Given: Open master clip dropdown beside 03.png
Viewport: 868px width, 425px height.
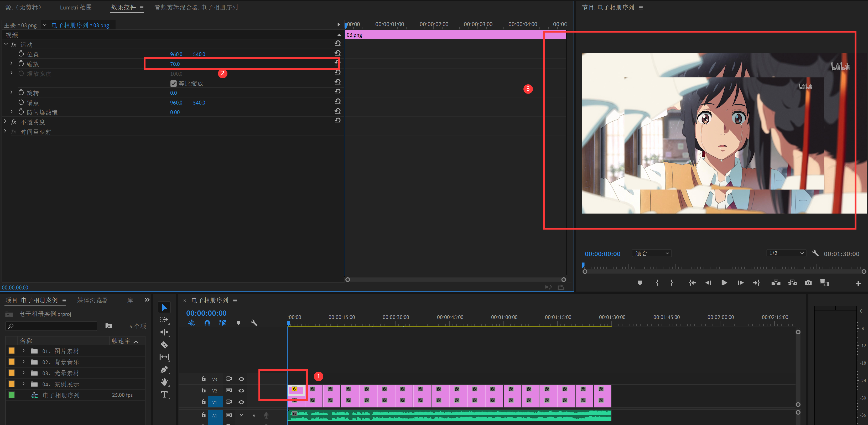Looking at the screenshot, I should pyautogui.click(x=44, y=25).
